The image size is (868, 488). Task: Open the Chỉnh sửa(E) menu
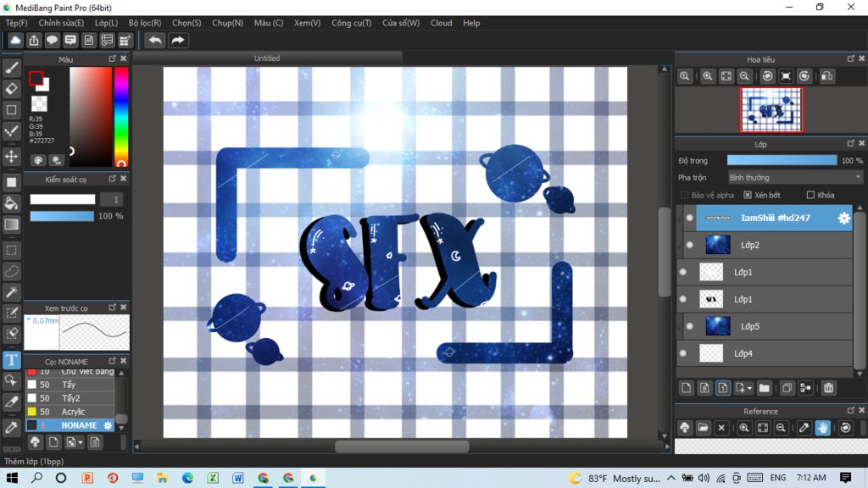click(x=61, y=23)
